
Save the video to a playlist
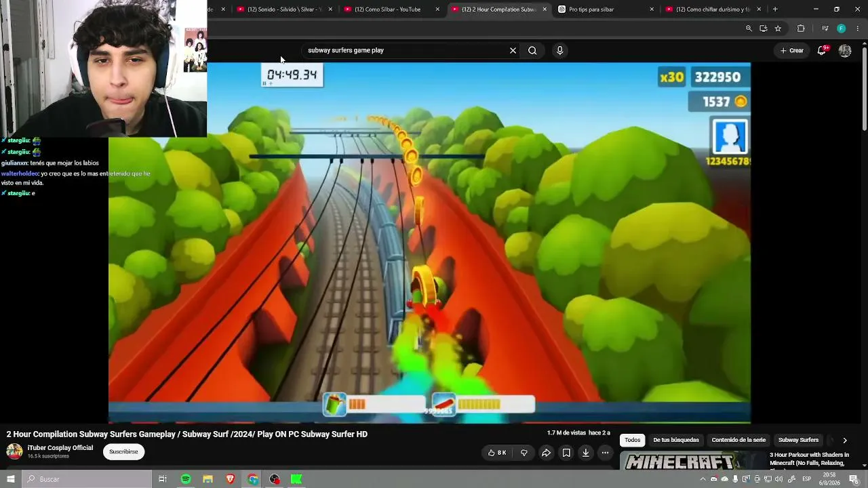566,453
